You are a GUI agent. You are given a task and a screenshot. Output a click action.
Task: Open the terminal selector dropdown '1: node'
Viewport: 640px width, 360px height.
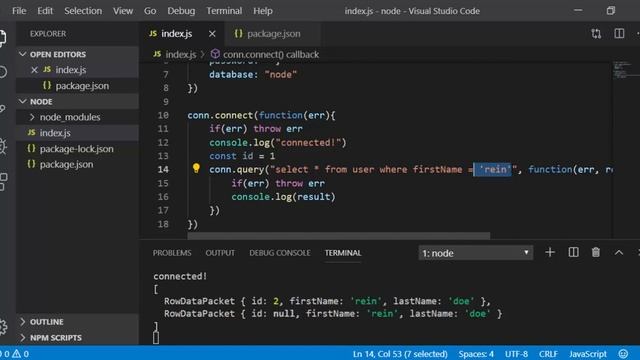[476, 253]
